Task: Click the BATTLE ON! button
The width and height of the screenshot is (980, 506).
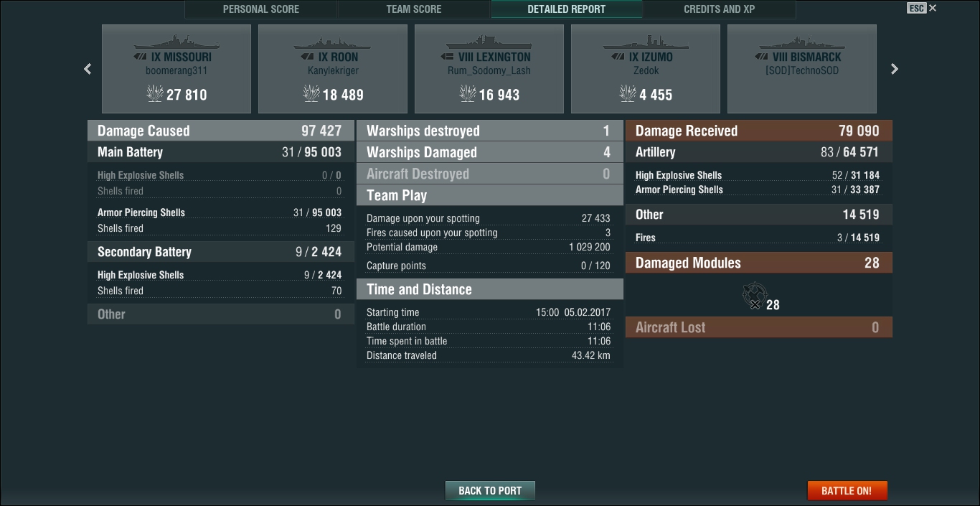Action: tap(847, 491)
